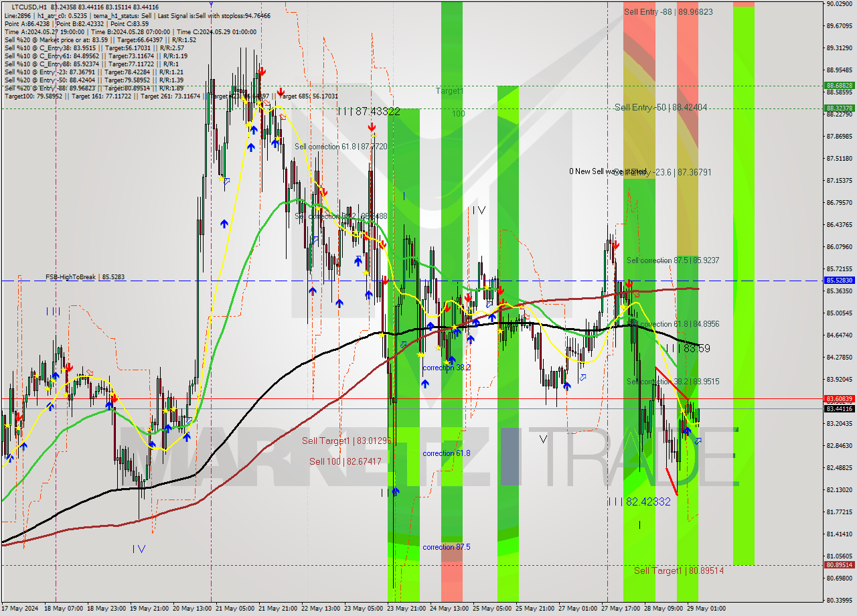Screen dimensions: 857x616
Task: Click the 90.02950 top axis price
Action: tap(840, 4)
